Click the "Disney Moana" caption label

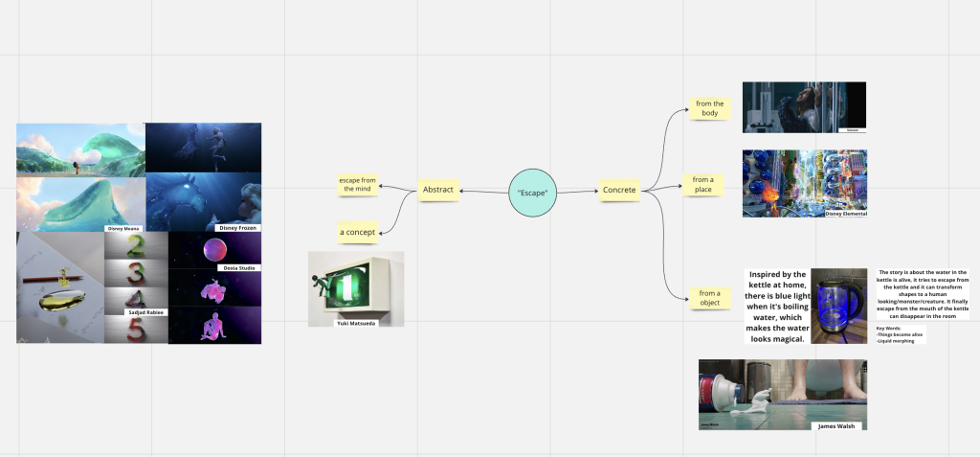coord(123,228)
